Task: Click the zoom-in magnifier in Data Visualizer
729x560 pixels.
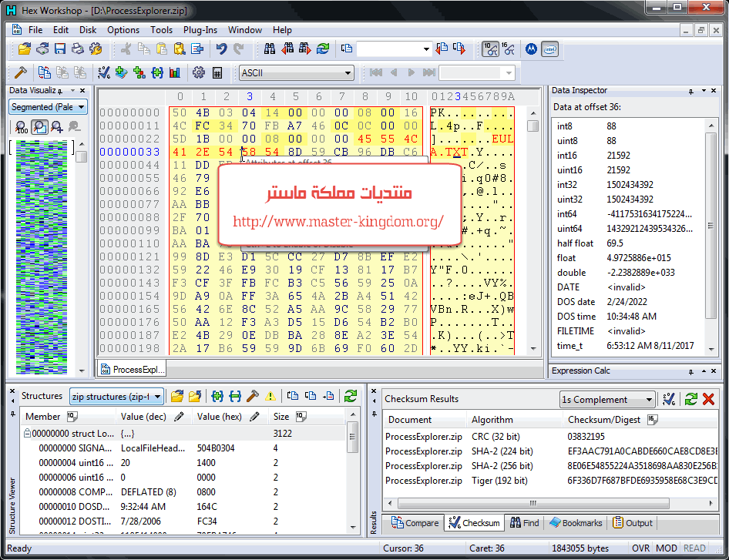Action: [x=57, y=126]
